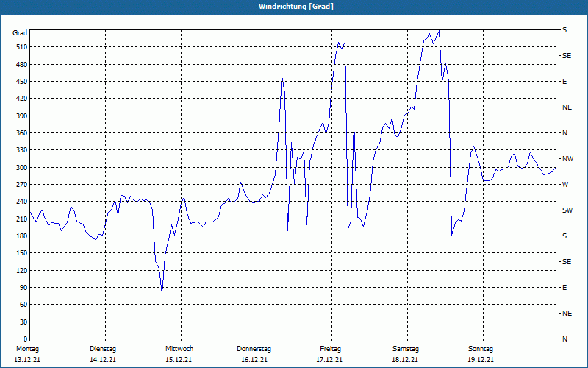Select the 'Freitag' day label
588x368 pixels.
330,349
